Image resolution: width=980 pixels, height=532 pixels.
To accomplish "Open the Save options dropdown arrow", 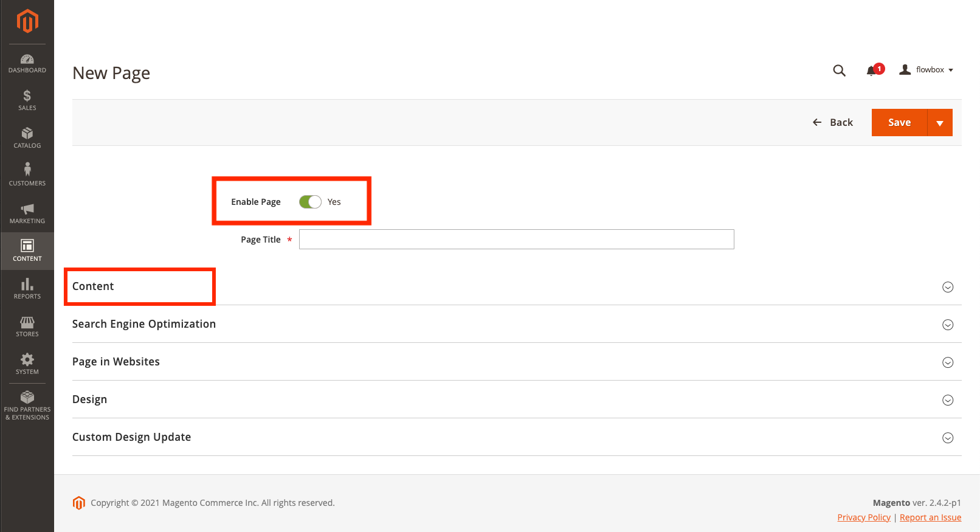I will coord(940,123).
